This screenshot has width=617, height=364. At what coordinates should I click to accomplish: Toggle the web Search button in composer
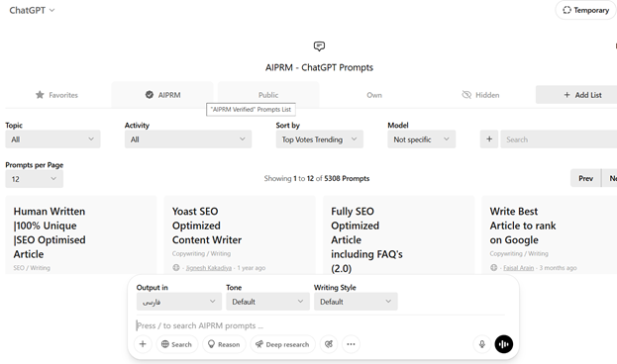176,344
